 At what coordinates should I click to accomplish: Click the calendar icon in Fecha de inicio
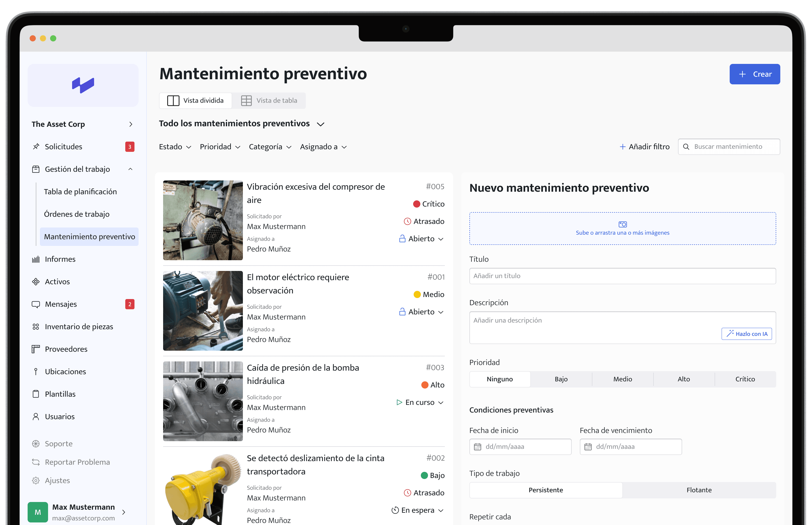click(478, 447)
